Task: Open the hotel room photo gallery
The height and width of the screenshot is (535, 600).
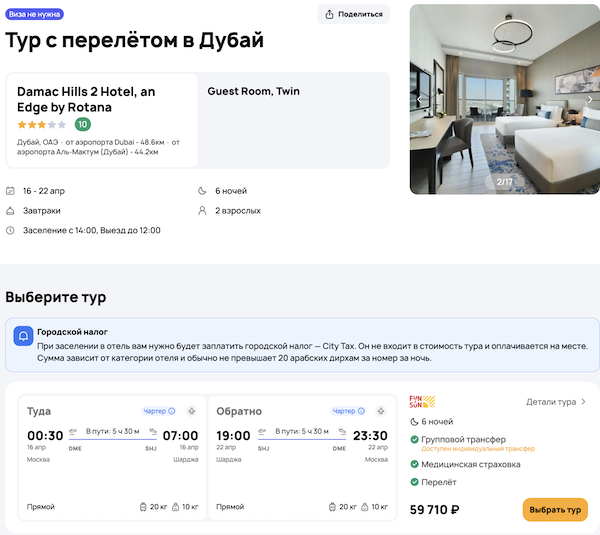Action: click(x=504, y=98)
